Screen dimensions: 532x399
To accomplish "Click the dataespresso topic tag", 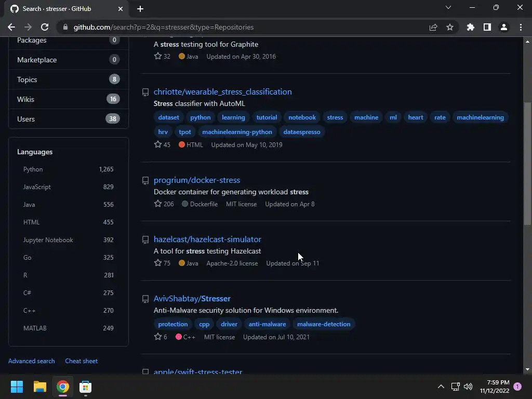I will pos(302,132).
